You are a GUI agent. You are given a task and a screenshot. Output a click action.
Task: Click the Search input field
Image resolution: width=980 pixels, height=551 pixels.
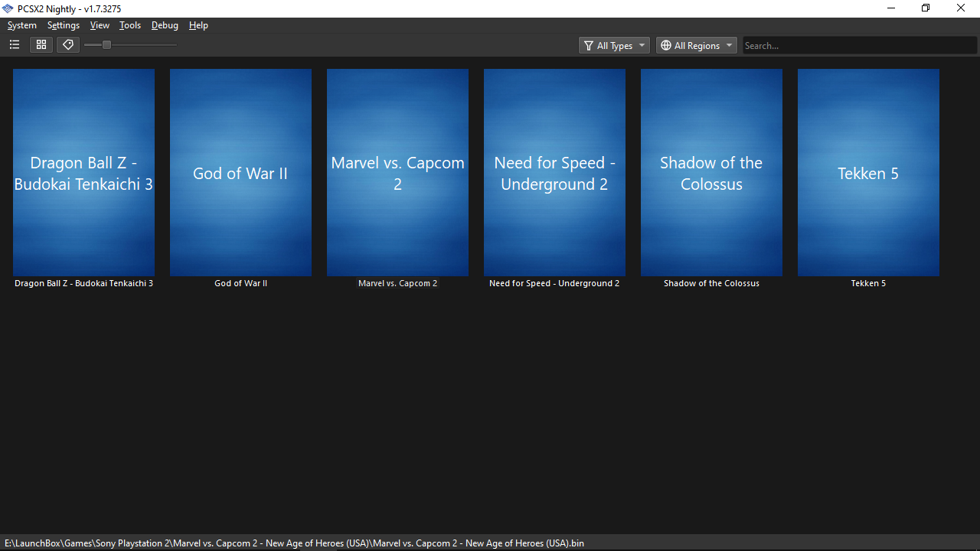860,46
